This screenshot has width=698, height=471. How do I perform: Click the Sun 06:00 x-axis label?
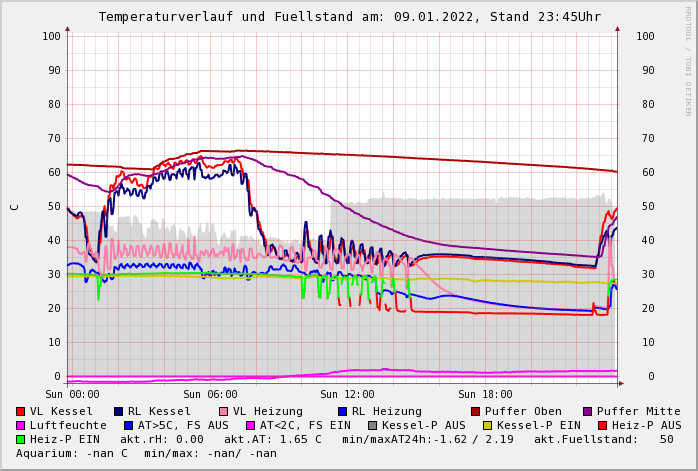pos(210,395)
